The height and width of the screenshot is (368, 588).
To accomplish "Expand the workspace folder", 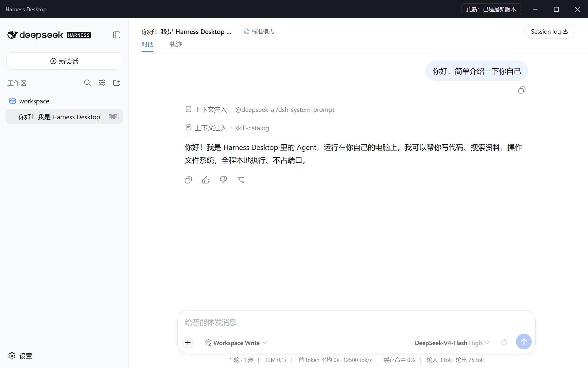I will (x=29, y=101).
